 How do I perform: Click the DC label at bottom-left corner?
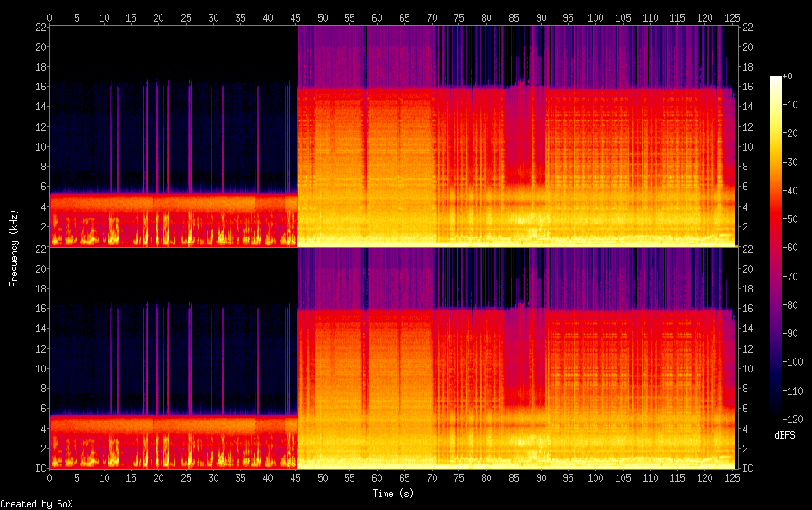point(40,469)
